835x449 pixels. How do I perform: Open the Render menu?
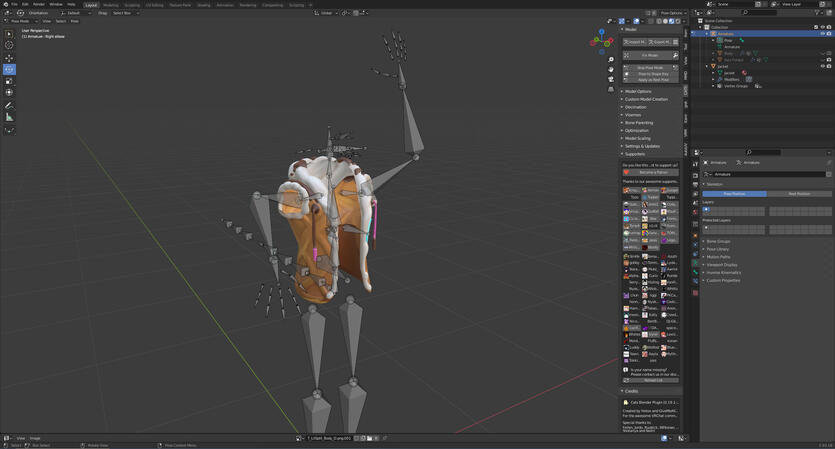[39, 4]
